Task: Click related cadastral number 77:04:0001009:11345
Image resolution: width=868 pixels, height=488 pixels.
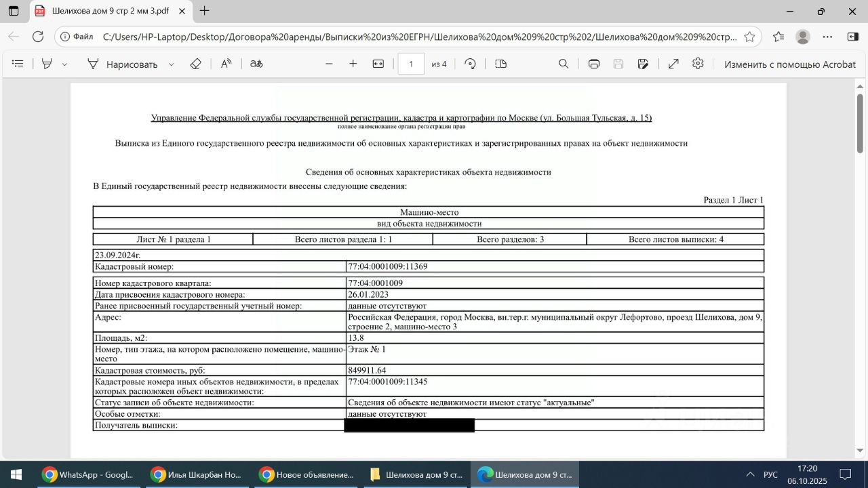Action: click(x=387, y=382)
